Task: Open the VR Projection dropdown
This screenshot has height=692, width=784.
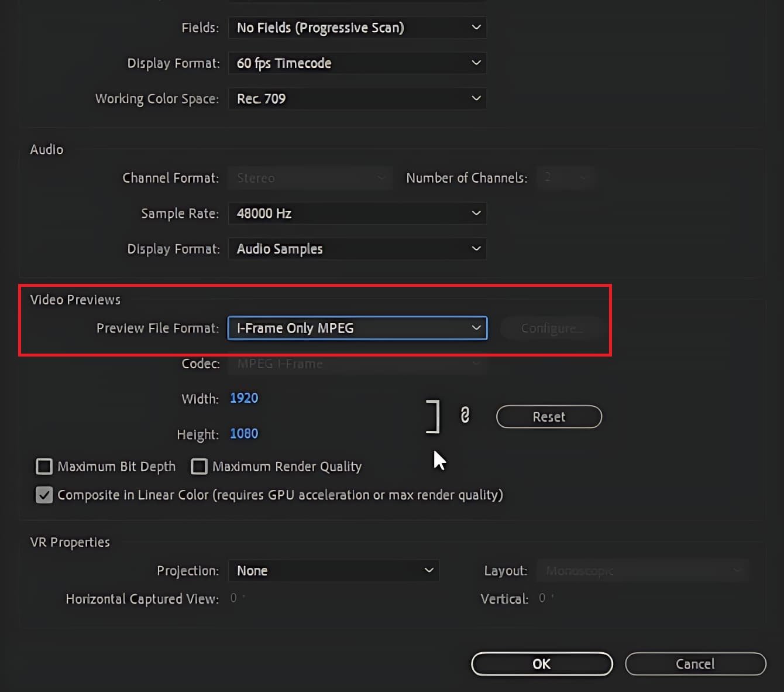Action: pos(333,571)
